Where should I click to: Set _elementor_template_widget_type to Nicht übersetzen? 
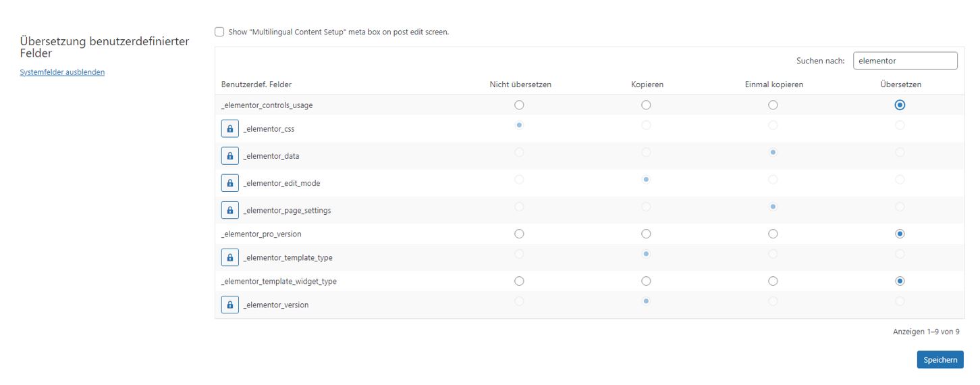519,281
